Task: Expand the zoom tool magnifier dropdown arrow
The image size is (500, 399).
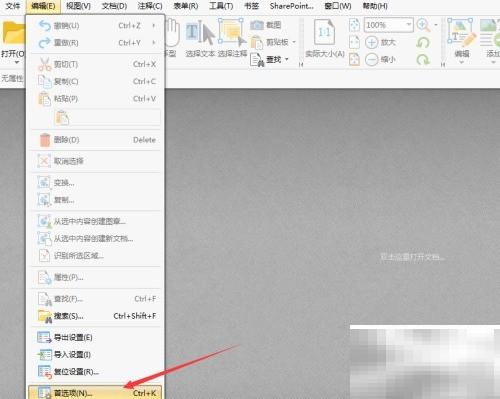Action: 435,25
